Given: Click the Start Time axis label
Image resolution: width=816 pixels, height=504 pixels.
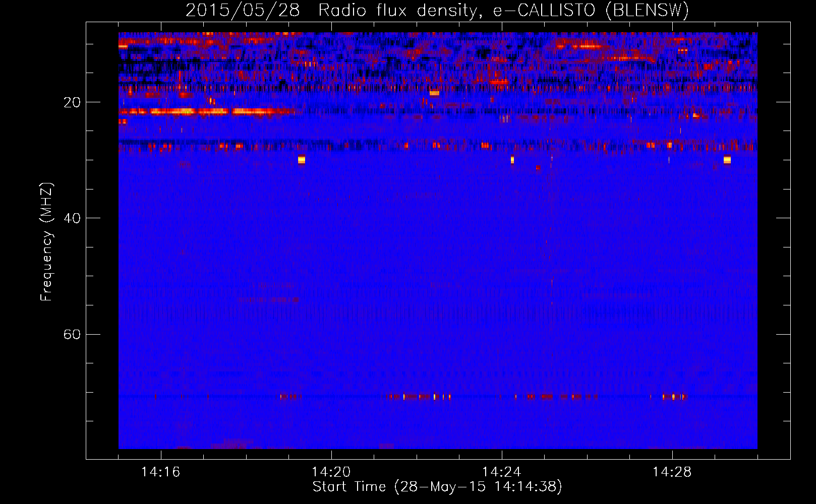Looking at the screenshot, I should point(437,487).
